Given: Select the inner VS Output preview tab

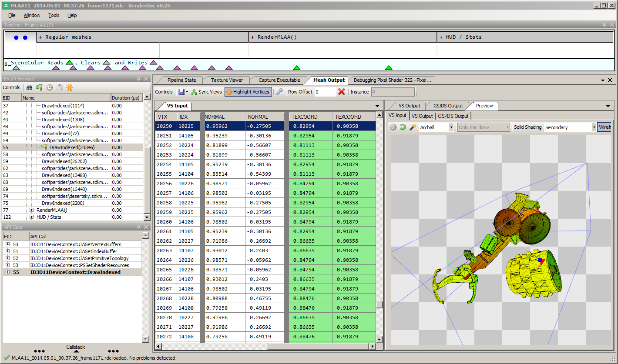Looking at the screenshot, I should click(x=422, y=116).
